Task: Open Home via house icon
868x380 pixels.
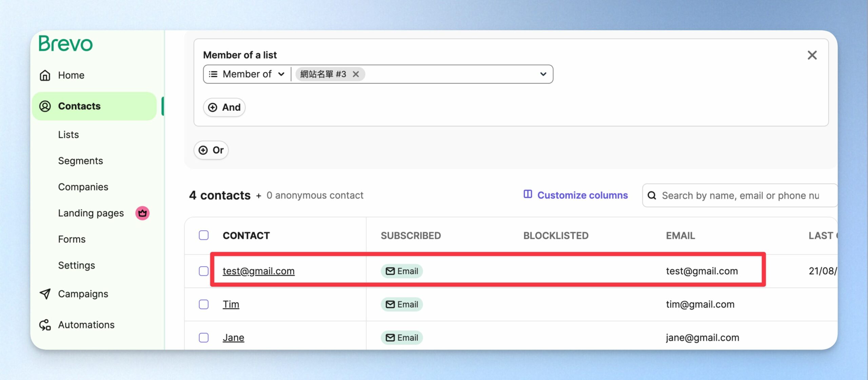Action: (45, 75)
